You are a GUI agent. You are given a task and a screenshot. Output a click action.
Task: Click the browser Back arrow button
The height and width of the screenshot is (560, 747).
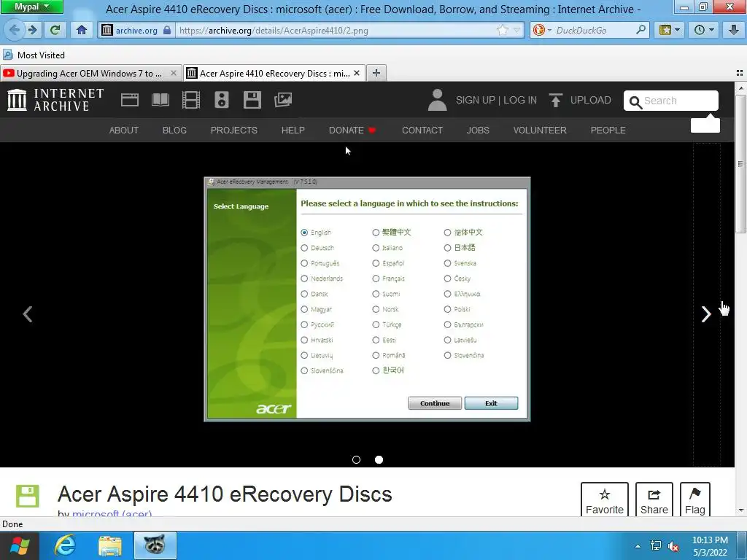tap(13, 30)
